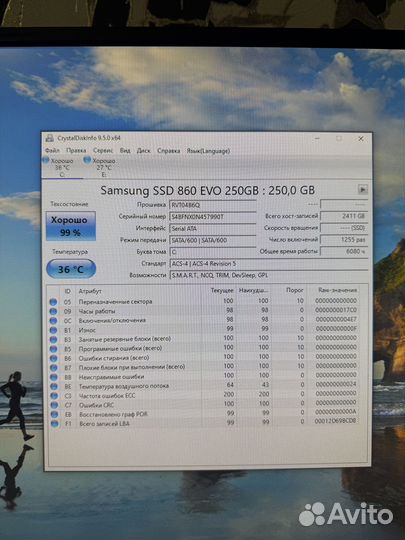Open the Вид menu
This screenshot has width=405, height=540.
coord(125,150)
